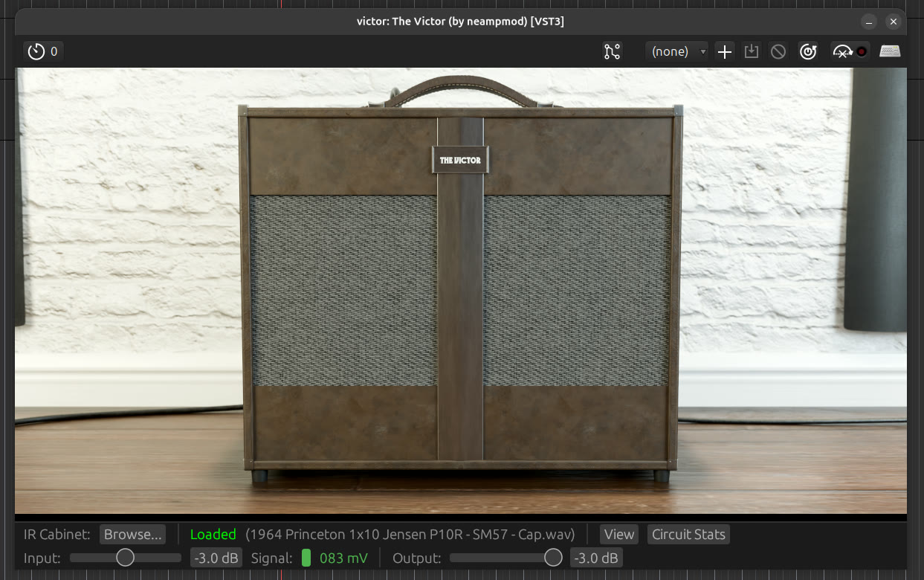This screenshot has height=580, width=924.
Task: Open the plugin routing/pin connections icon
Action: tap(612, 51)
